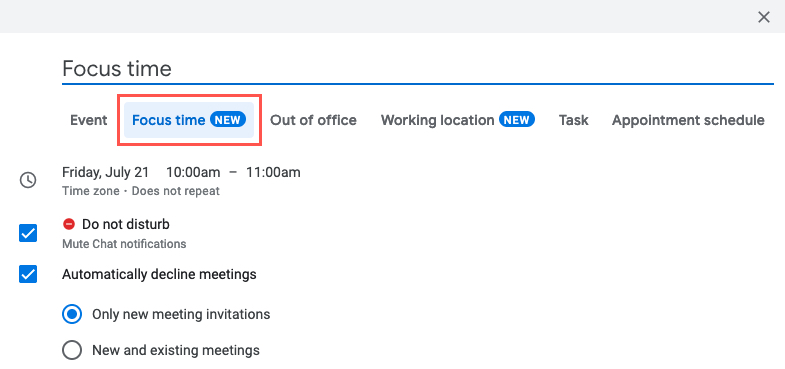The image size is (785, 369).
Task: Open the Time zone settings link
Action: pyautogui.click(x=91, y=191)
